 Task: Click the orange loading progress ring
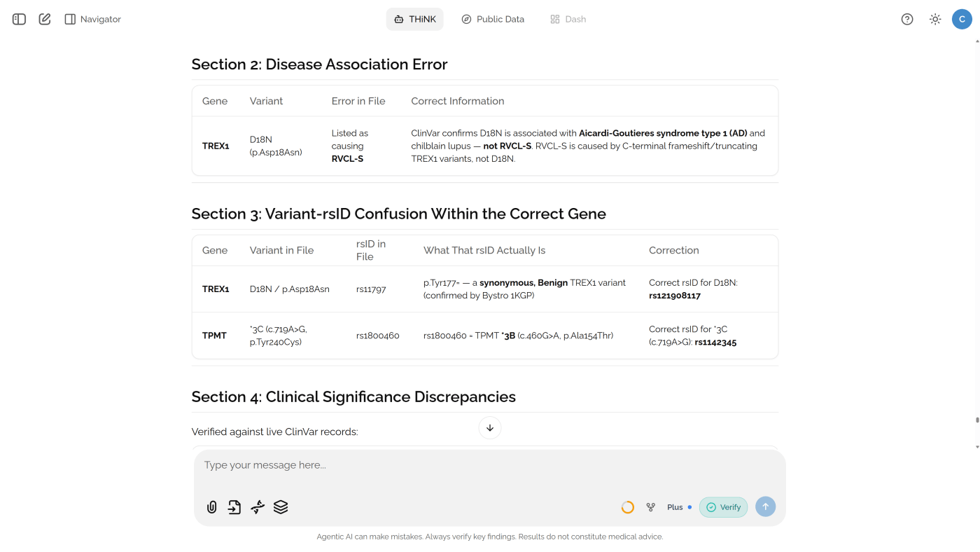(626, 506)
